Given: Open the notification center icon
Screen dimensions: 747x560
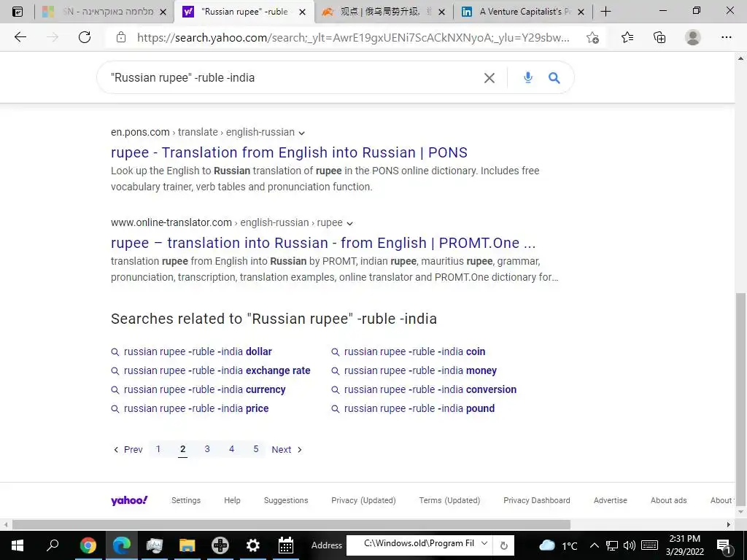Looking at the screenshot, I should [724, 545].
